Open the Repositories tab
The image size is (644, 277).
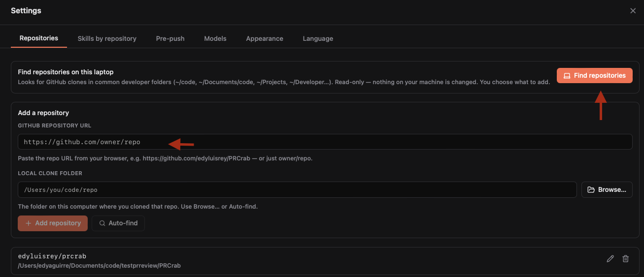[39, 38]
